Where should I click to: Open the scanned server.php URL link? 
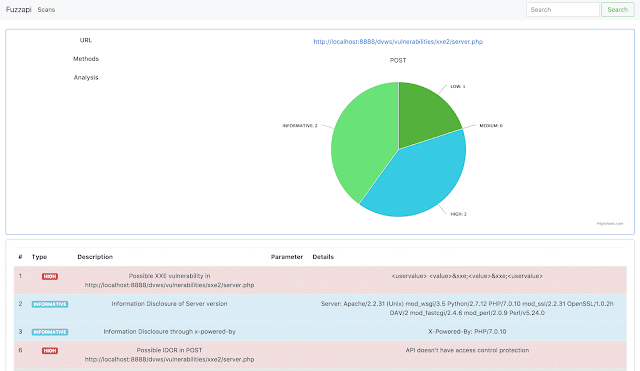[x=398, y=42]
